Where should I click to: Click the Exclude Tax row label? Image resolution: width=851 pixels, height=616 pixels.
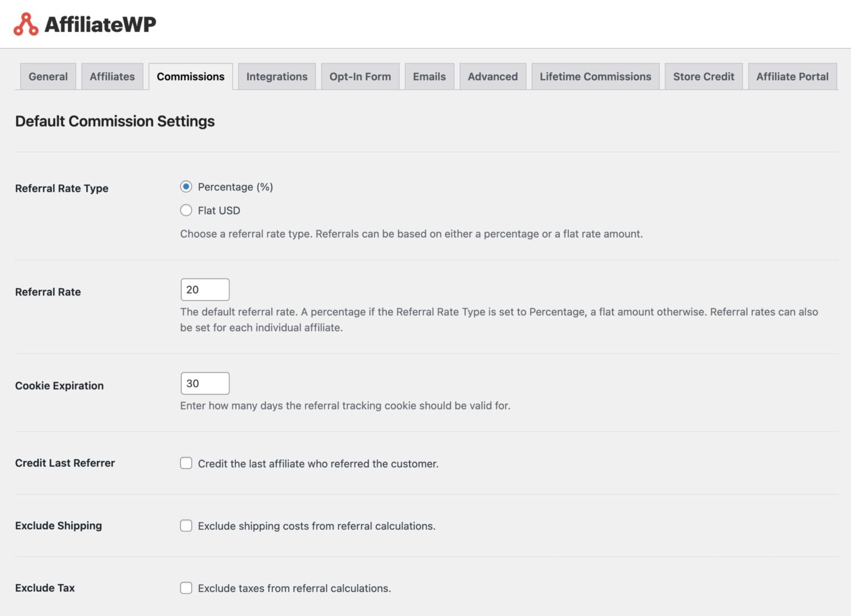[x=45, y=588]
